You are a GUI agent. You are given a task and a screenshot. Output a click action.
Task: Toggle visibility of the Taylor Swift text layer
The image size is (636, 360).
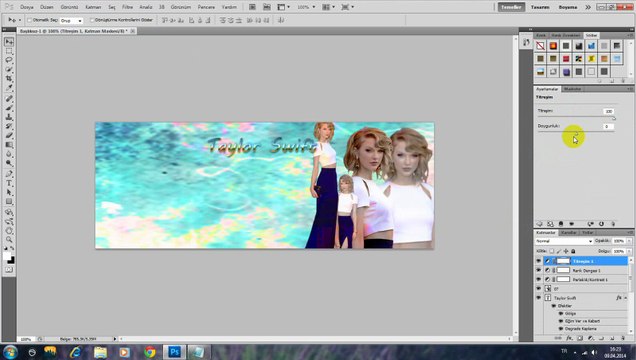click(x=539, y=298)
